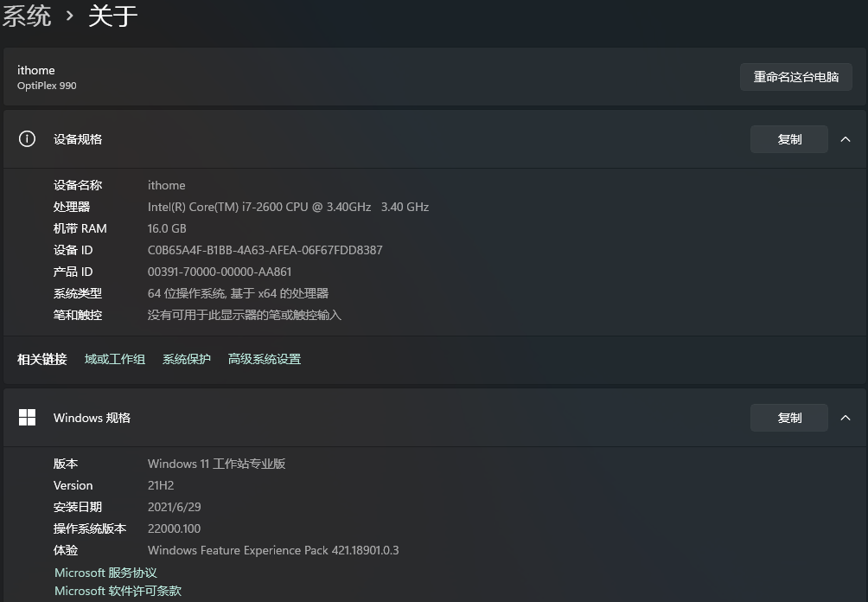868x602 pixels.
Task: Select the Intel Core i7-2600 processor value
Action: point(288,207)
